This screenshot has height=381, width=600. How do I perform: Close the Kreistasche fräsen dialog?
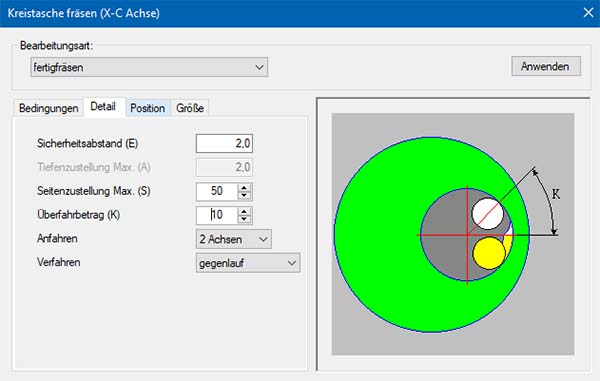[x=589, y=13]
